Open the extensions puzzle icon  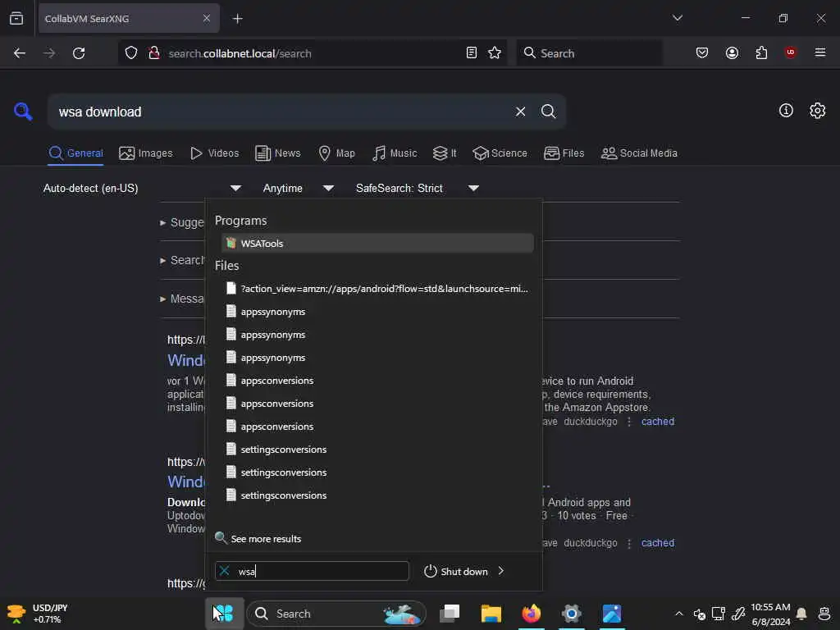click(761, 52)
